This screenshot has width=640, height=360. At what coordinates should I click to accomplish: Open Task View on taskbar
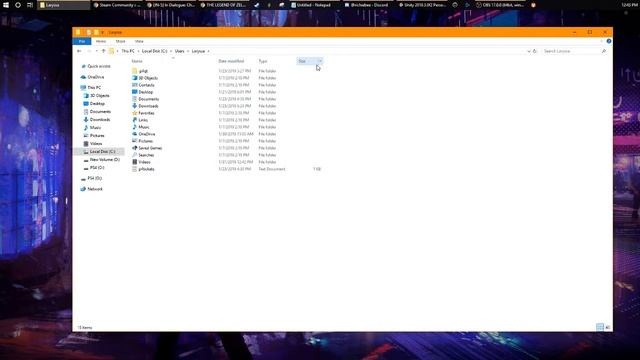click(30, 5)
